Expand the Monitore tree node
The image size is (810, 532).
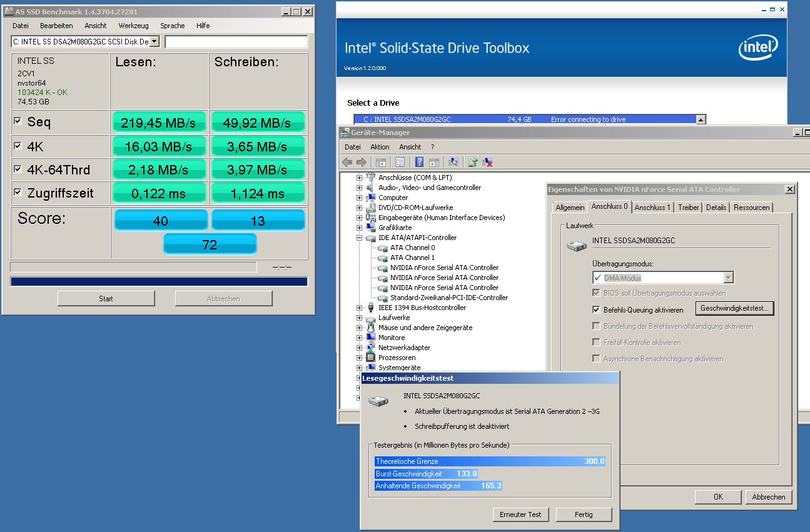click(x=360, y=338)
